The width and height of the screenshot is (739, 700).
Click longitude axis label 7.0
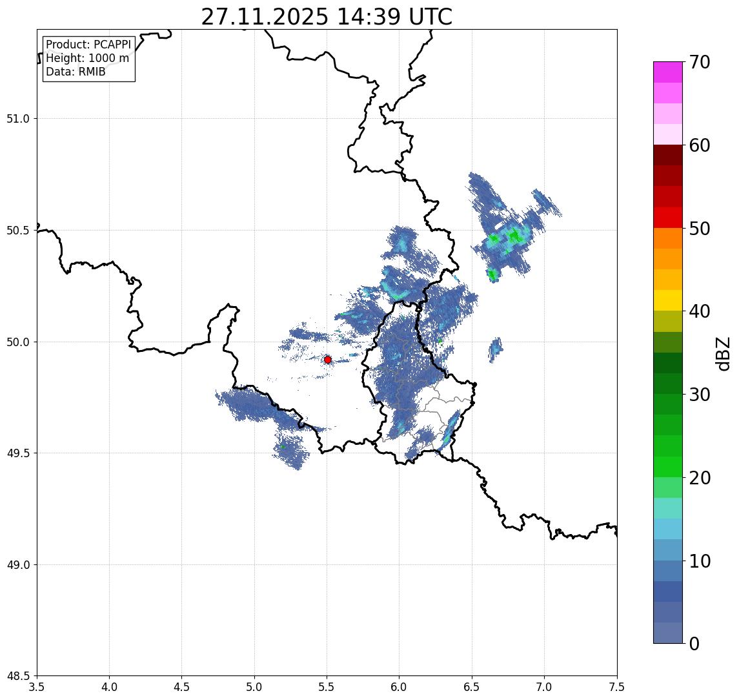(x=544, y=687)
